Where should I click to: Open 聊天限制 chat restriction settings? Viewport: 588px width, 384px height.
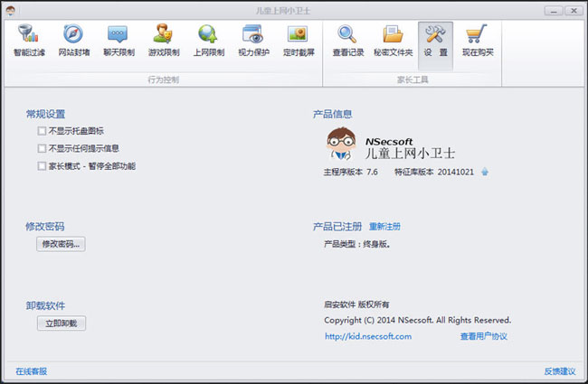point(119,41)
